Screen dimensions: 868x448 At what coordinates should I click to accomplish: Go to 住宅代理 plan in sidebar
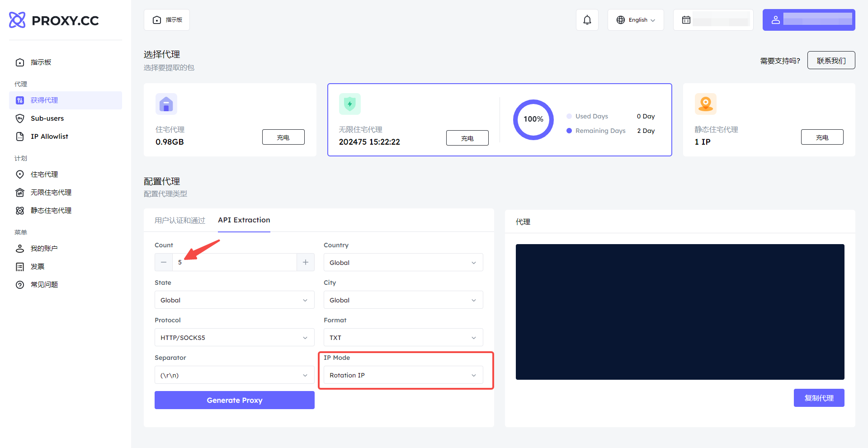66,174
